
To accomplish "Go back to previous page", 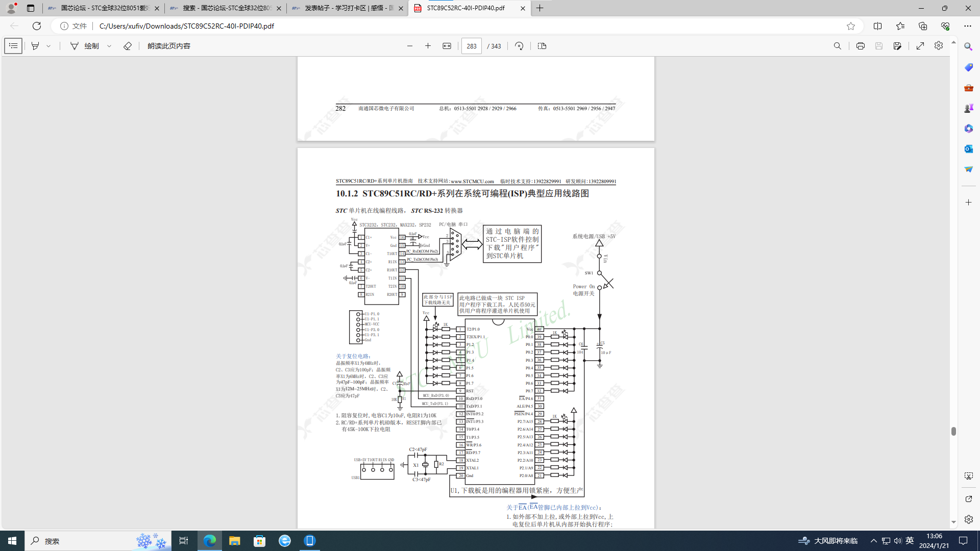I will tap(14, 26).
